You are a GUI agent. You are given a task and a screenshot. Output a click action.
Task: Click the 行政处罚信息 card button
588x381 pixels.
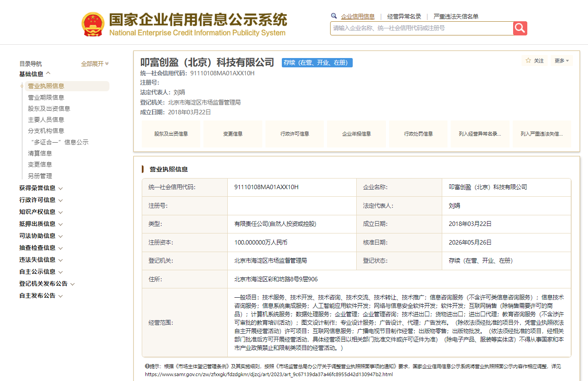tap(418, 134)
